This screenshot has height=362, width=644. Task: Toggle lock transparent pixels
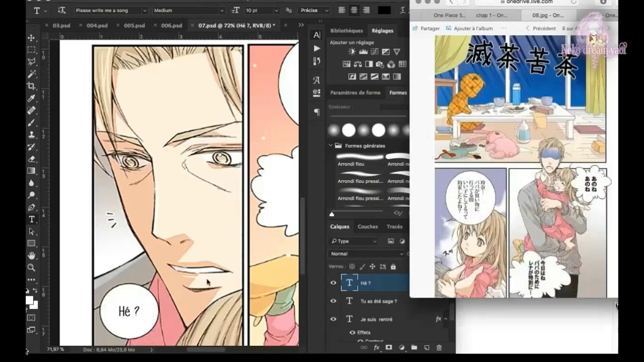point(352,266)
